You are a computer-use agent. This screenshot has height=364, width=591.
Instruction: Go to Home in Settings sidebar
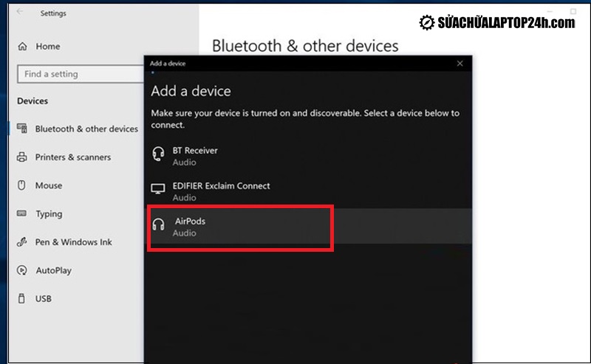47,47
